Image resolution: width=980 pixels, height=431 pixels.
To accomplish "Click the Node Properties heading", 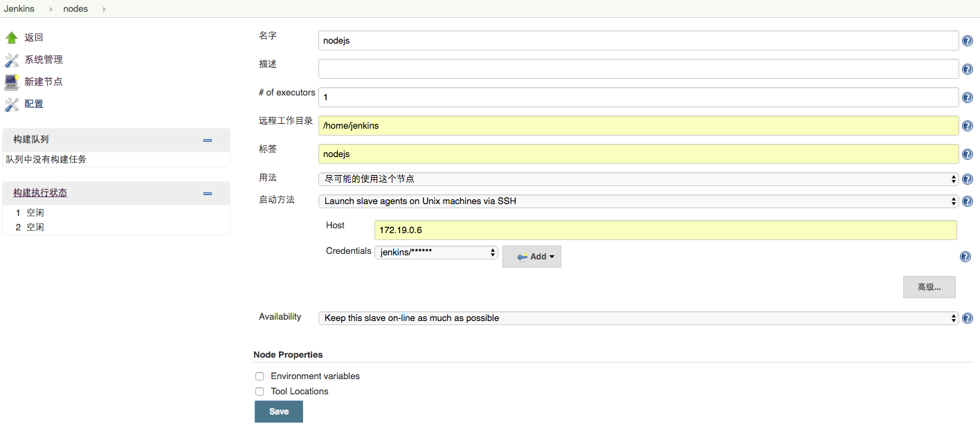I will [x=288, y=355].
